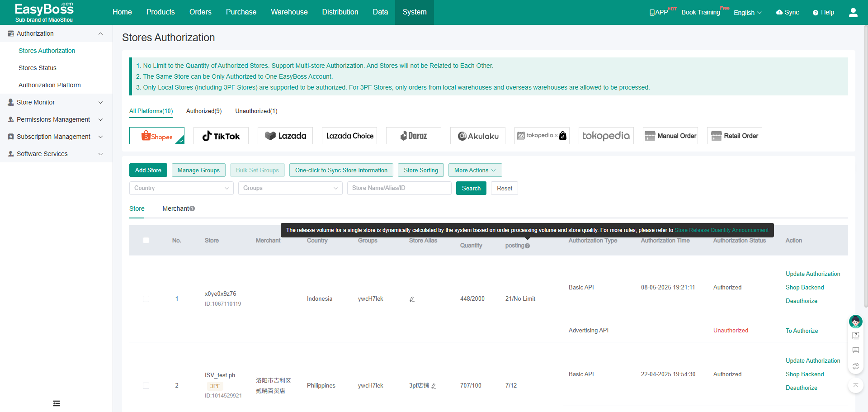
Task: Click the green Search button
Action: (x=471, y=188)
